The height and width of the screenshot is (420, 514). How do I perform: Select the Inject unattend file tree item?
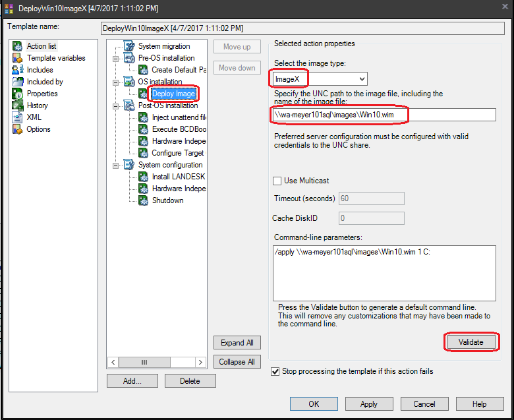[x=179, y=117]
